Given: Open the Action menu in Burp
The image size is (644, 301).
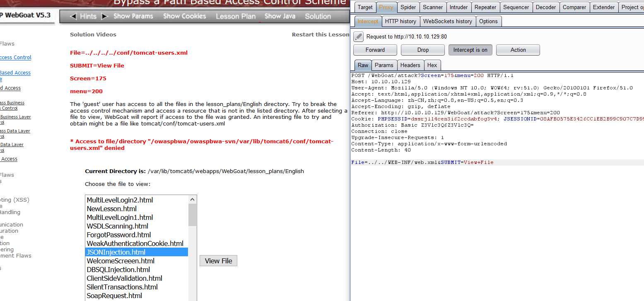Looking at the screenshot, I should point(518,50).
